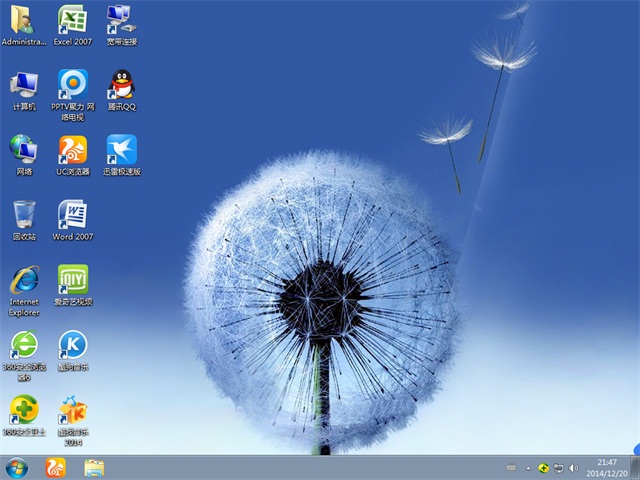The height and width of the screenshot is (480, 640).
Task: Open Windows Explorer from the taskbar
Action: pyautogui.click(x=94, y=467)
